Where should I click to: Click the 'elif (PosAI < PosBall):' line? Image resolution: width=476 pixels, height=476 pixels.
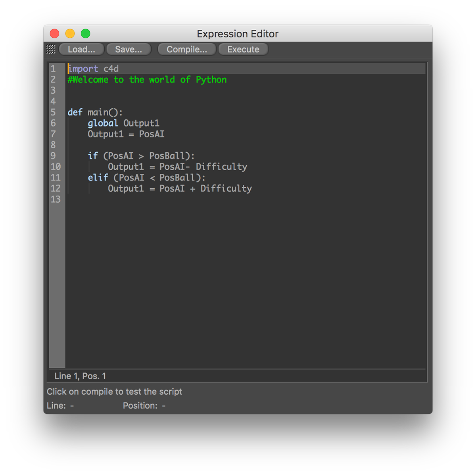click(x=146, y=178)
